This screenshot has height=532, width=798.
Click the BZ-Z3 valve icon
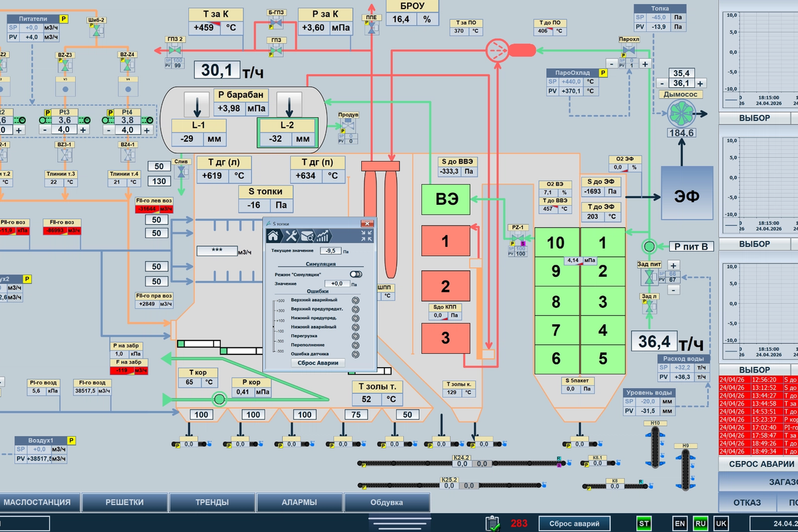point(65,66)
